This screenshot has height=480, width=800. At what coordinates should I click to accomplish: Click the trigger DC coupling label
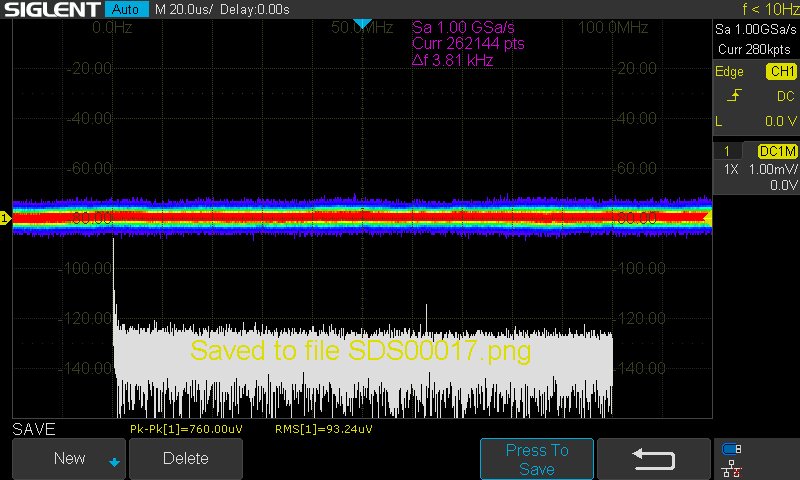786,96
